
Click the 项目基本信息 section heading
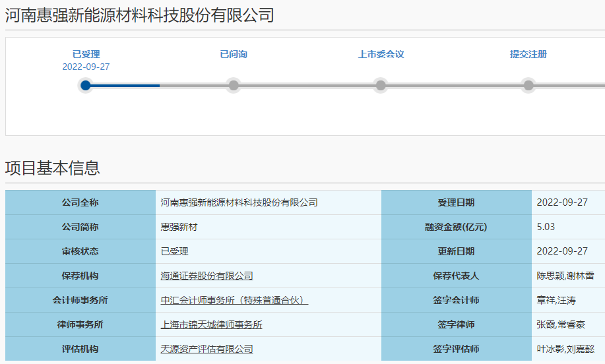[53, 168]
